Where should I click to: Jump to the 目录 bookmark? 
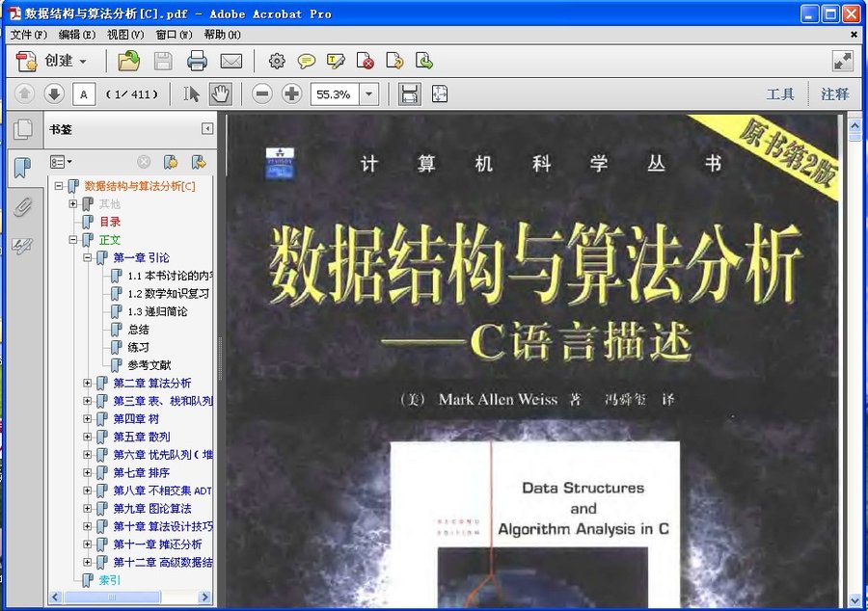(110, 222)
